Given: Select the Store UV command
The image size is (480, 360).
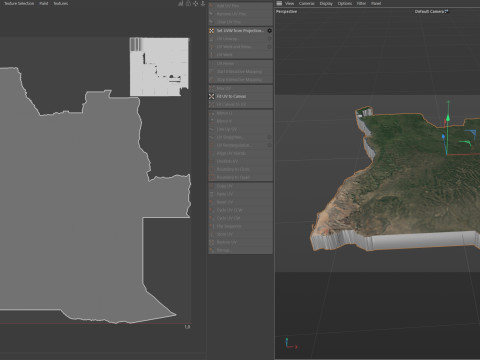Looking at the screenshot, I should (240, 234).
